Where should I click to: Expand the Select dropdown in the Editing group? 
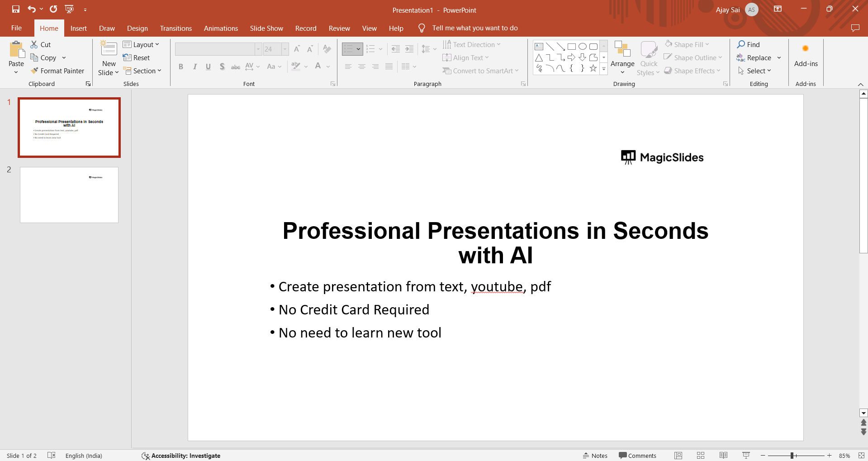pos(755,71)
